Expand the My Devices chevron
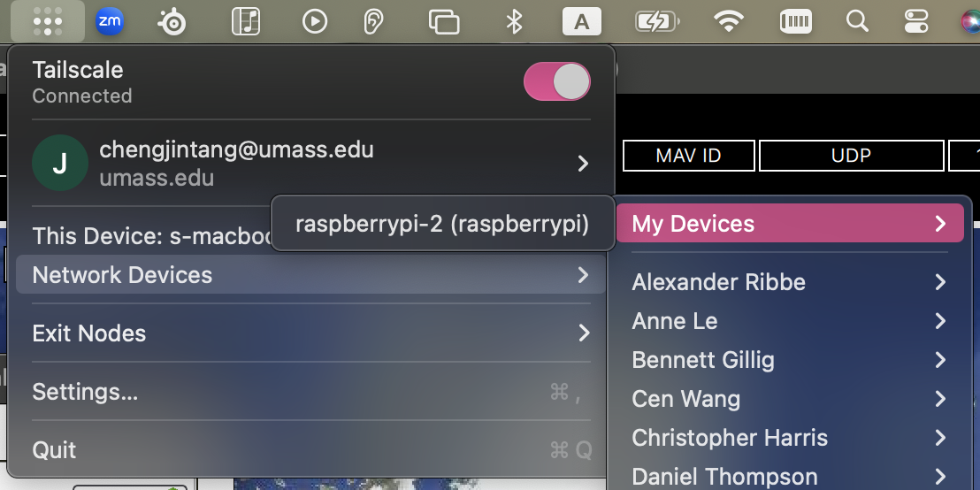980x490 pixels. pos(940,224)
